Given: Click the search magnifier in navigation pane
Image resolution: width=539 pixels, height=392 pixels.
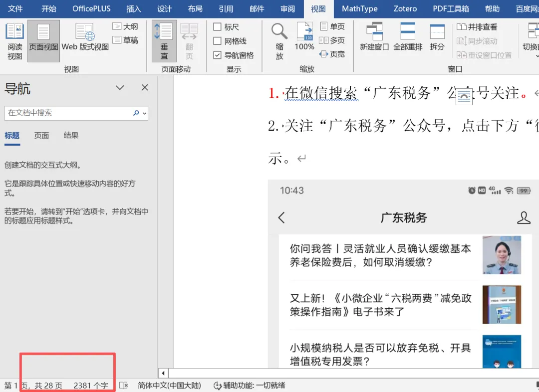Looking at the screenshot, I should [136, 113].
